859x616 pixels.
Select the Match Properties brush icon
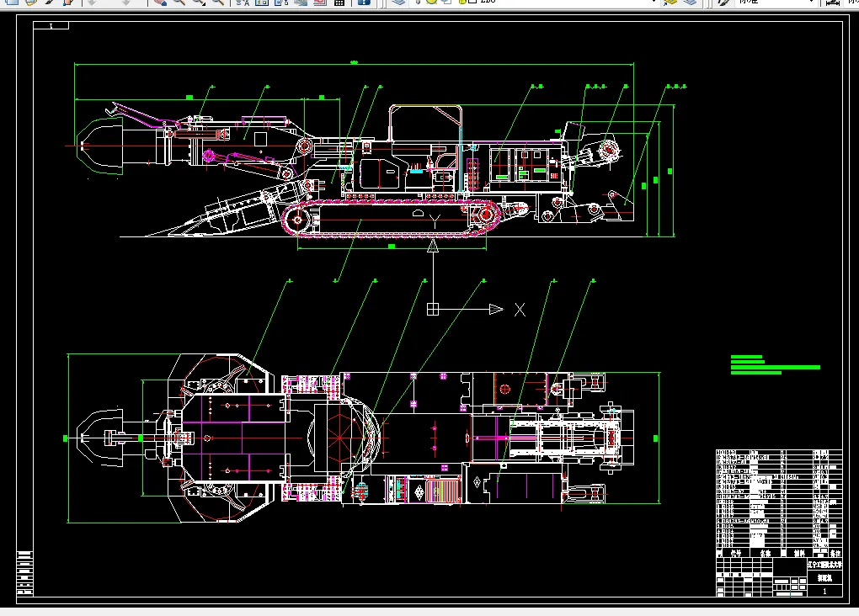pyautogui.click(x=51, y=3)
